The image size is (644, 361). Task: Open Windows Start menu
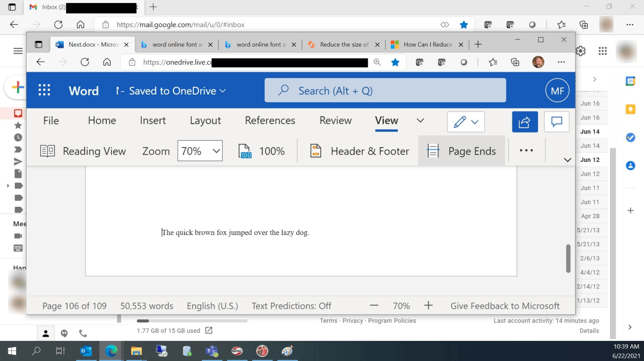(12, 351)
